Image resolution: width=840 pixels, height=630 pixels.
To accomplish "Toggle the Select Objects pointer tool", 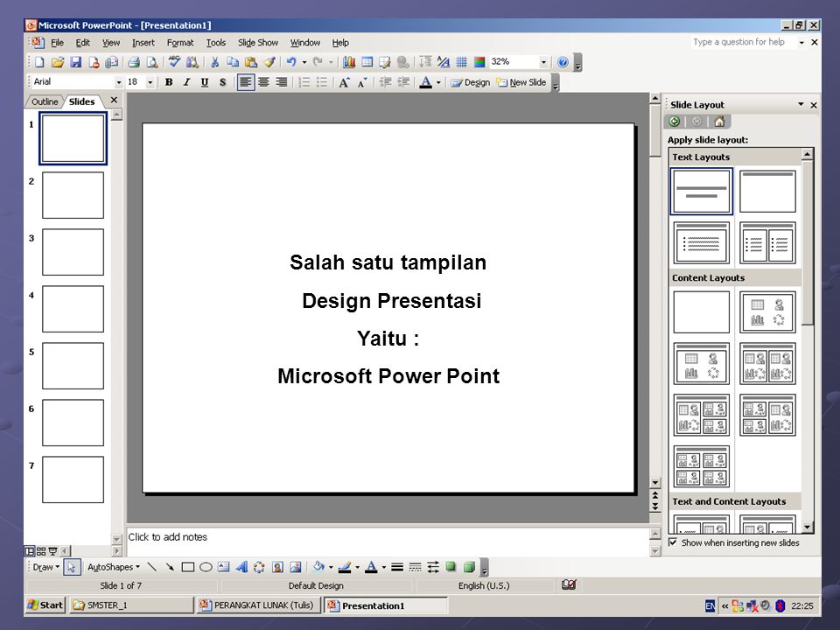I will click(x=71, y=567).
